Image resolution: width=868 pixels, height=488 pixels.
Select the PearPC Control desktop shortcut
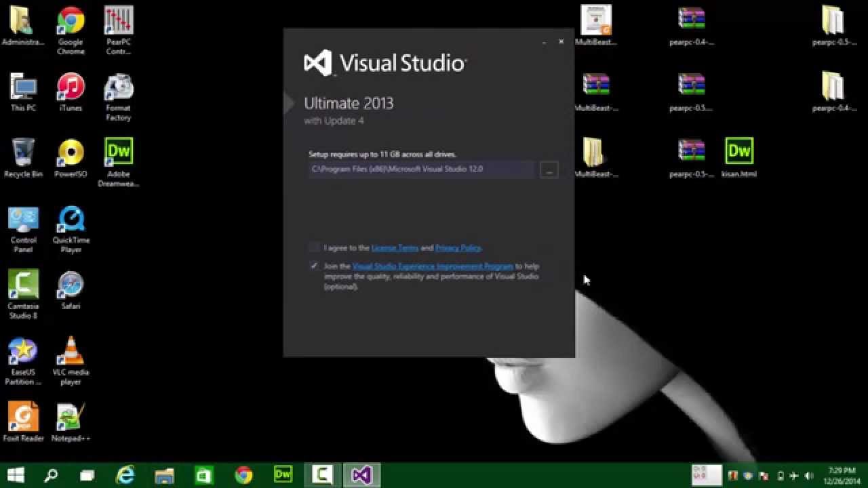pyautogui.click(x=119, y=30)
